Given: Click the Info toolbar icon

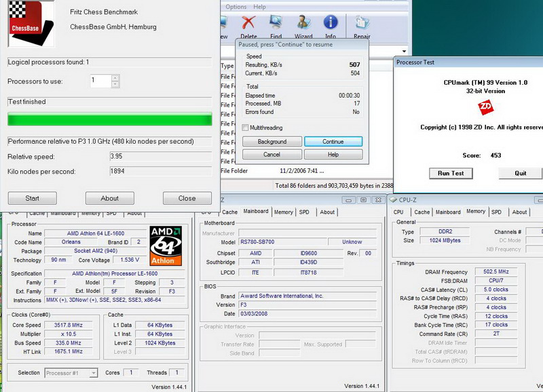Looking at the screenshot, I should point(331,22).
